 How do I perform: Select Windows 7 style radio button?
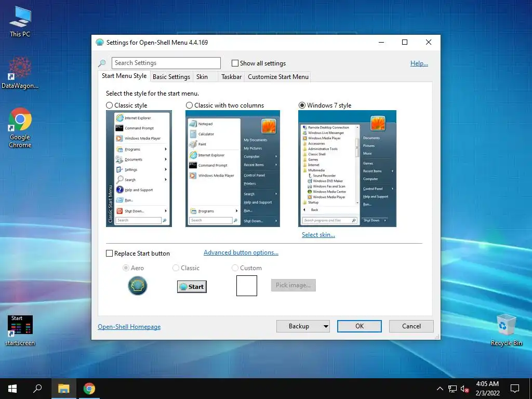[x=302, y=105]
